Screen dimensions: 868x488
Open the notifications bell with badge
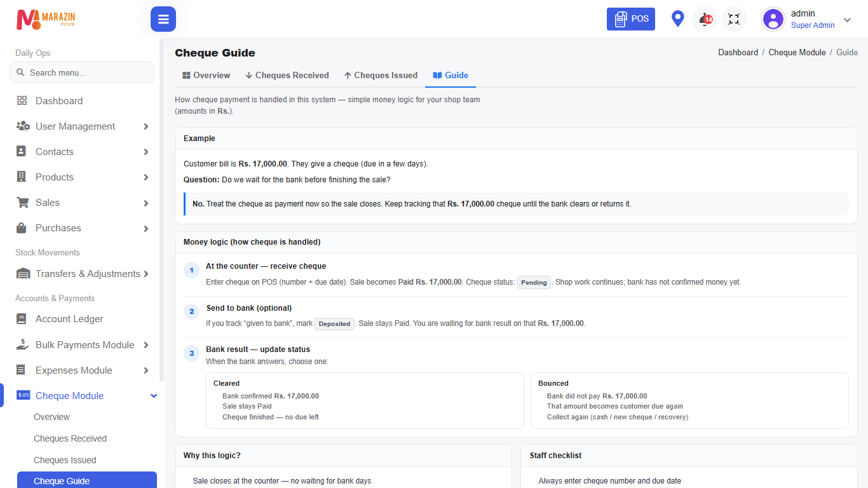point(705,19)
